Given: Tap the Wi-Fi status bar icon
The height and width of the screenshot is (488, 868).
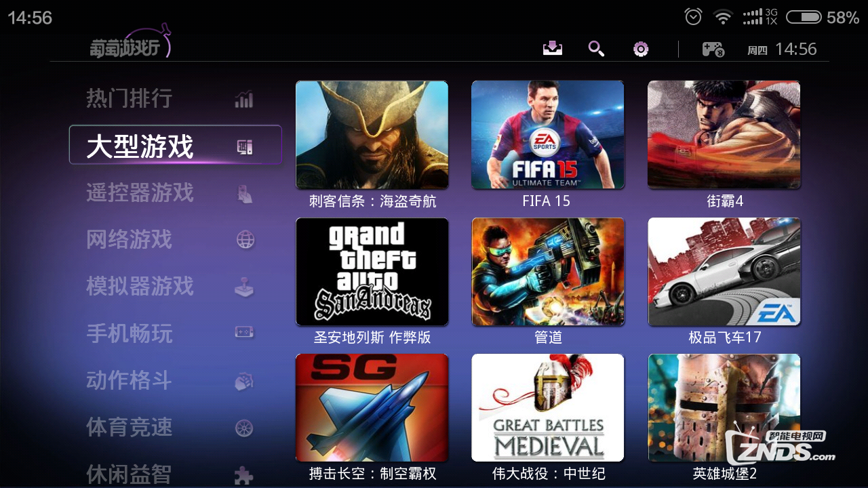Looking at the screenshot, I should tap(724, 17).
